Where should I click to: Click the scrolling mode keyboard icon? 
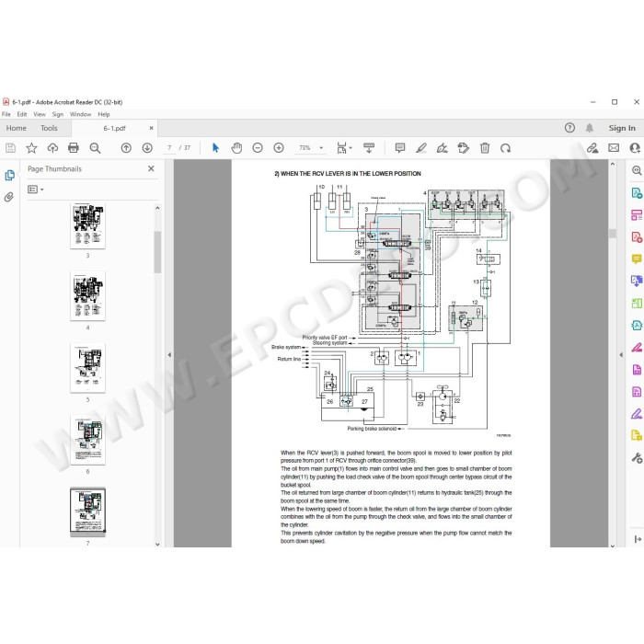pyautogui.click(x=369, y=148)
